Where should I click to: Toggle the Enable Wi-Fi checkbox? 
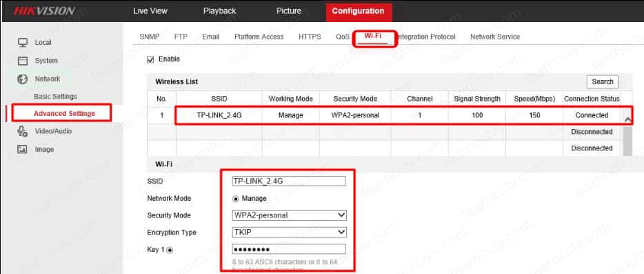click(150, 59)
